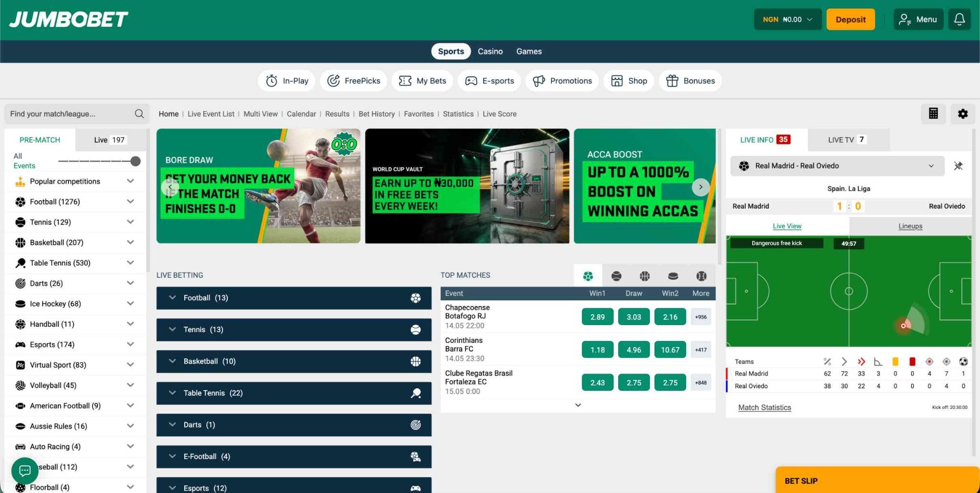The width and height of the screenshot is (980, 493).
Task: Expand Basketball (207) in sidebar
Action: (x=130, y=242)
